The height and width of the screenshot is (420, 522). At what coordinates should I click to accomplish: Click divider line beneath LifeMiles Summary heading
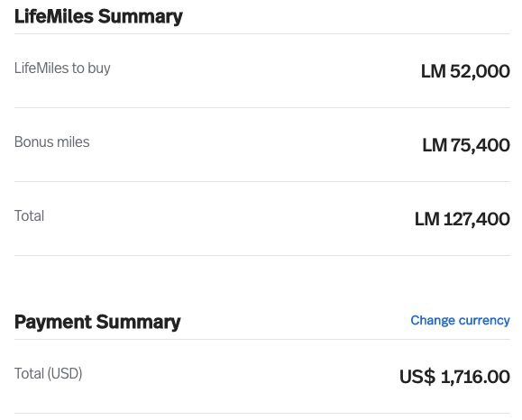click(262, 33)
